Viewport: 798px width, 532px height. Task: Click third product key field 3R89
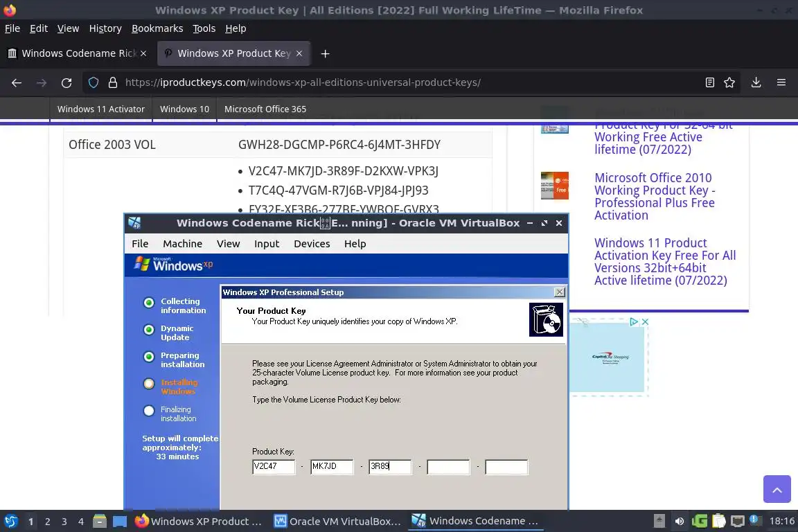click(x=391, y=467)
